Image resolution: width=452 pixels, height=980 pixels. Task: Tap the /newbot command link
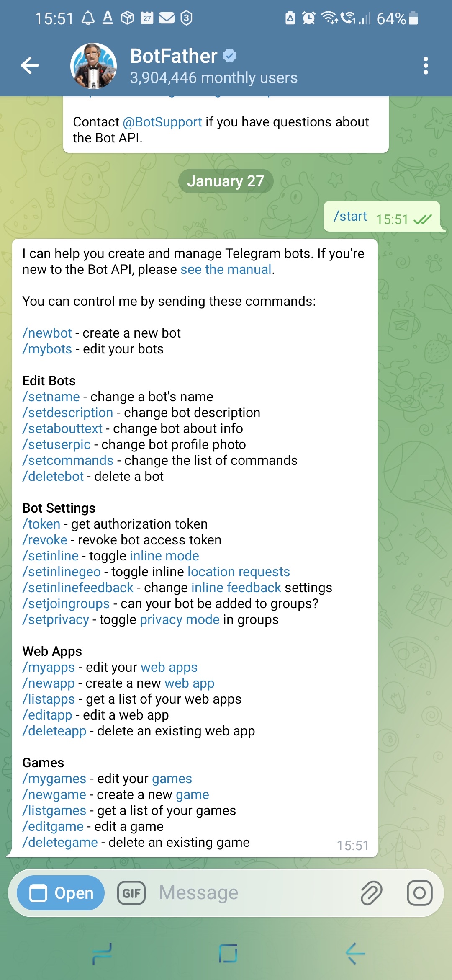tap(47, 333)
